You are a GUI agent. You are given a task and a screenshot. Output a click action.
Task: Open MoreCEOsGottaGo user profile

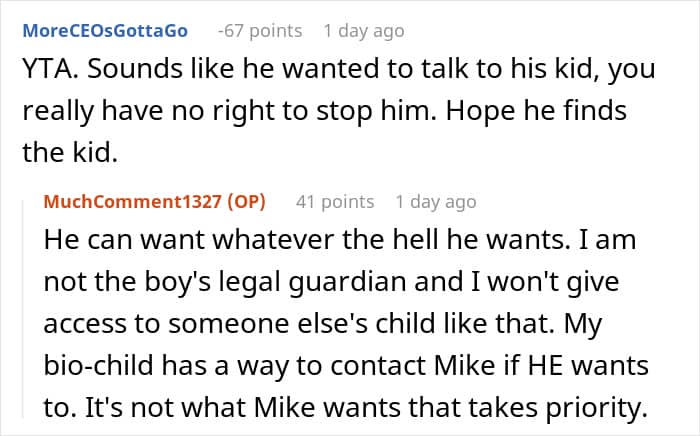[105, 31]
